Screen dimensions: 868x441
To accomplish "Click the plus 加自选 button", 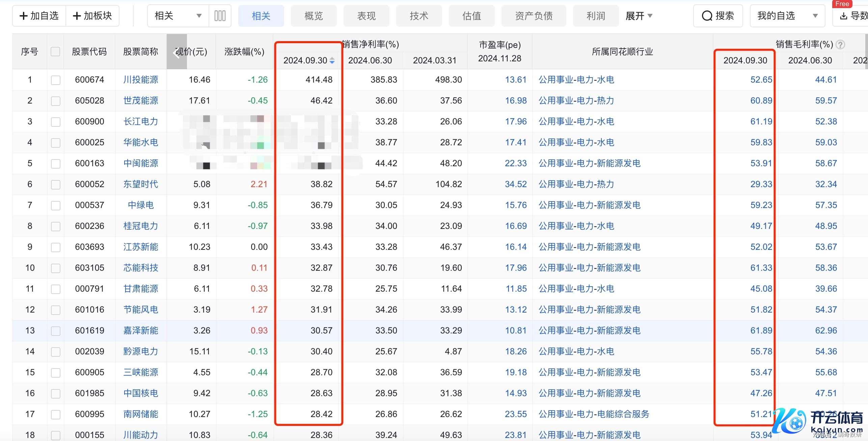I will 39,16.
